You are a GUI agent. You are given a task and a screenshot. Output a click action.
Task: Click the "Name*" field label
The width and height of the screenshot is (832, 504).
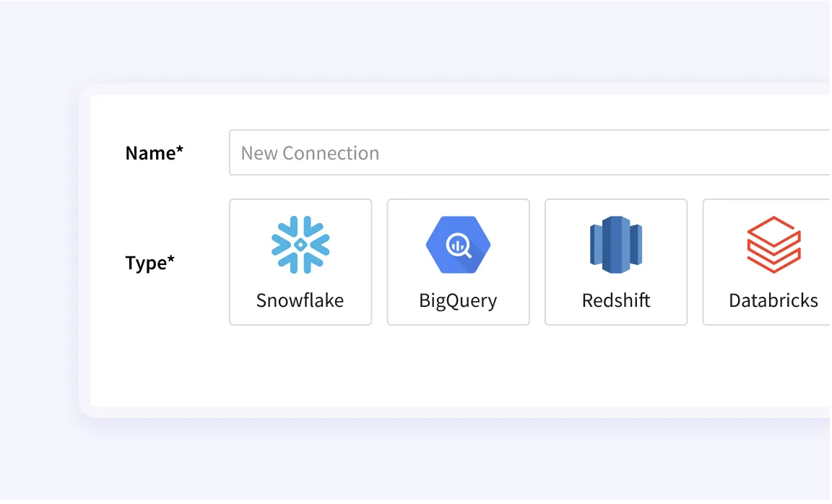(x=155, y=153)
